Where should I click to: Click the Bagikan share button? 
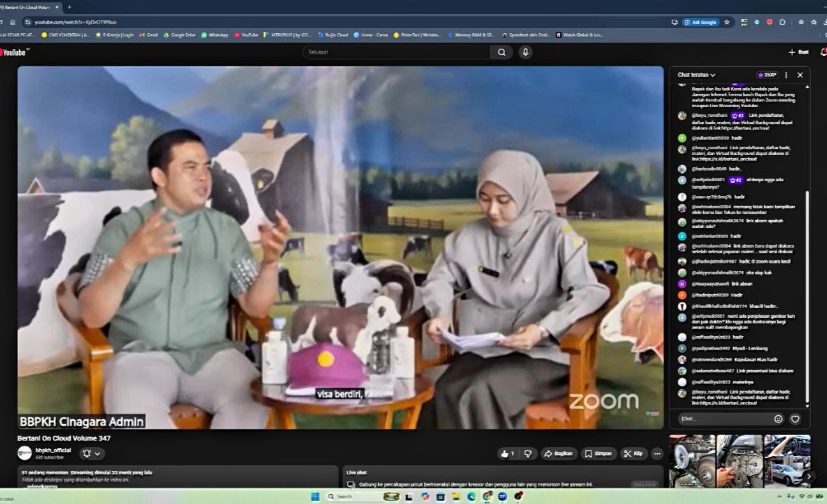(x=558, y=454)
